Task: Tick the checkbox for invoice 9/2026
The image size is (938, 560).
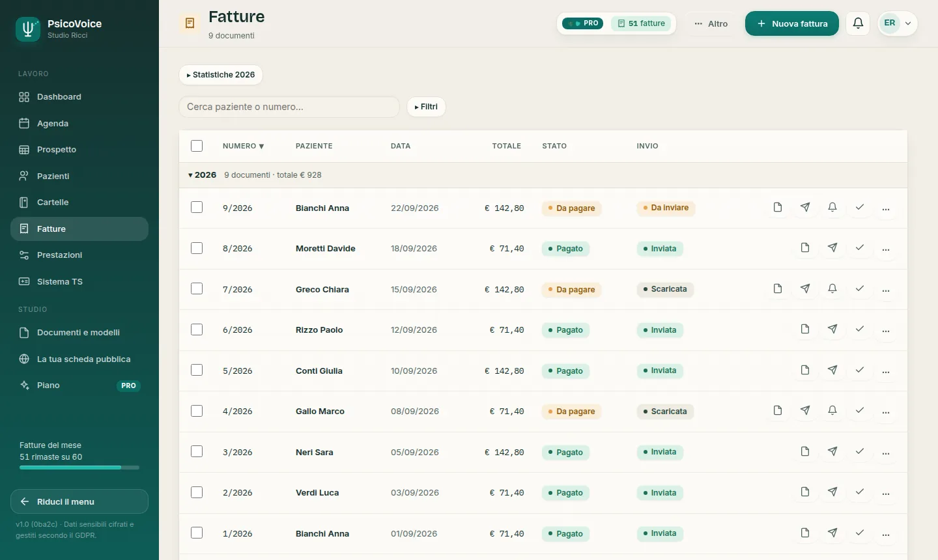Action: click(197, 207)
